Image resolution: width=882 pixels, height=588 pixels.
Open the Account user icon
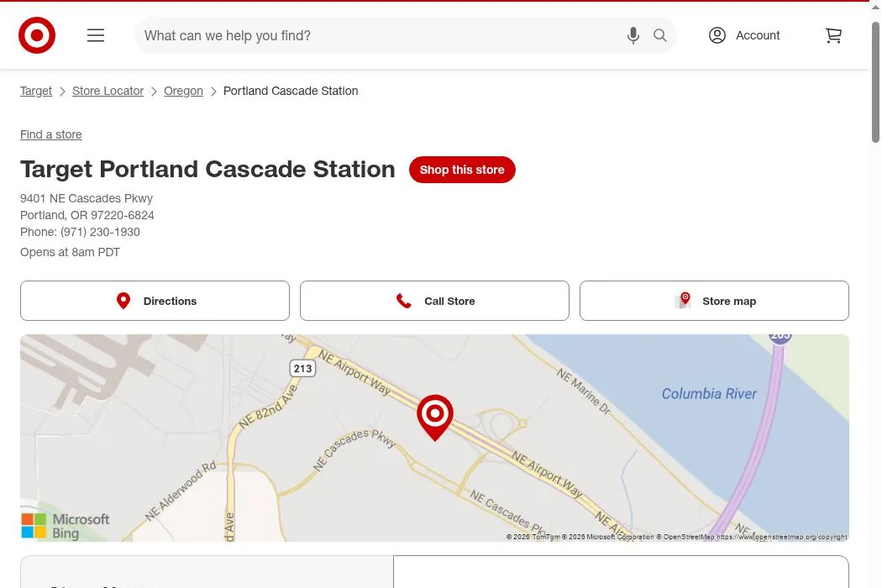tap(717, 35)
